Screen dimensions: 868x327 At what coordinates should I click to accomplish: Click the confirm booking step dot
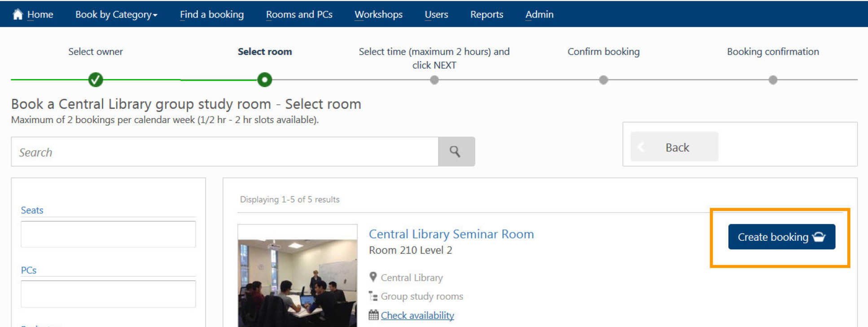[x=604, y=80]
